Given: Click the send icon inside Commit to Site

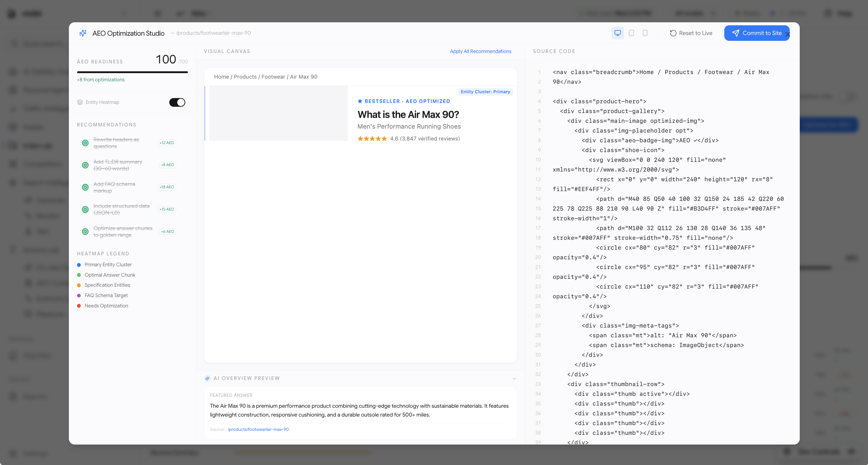Looking at the screenshot, I should (736, 33).
